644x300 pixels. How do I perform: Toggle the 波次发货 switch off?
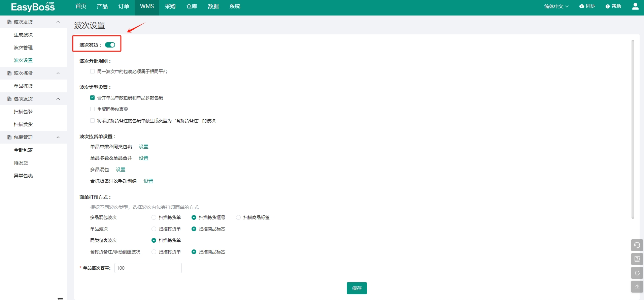click(110, 45)
